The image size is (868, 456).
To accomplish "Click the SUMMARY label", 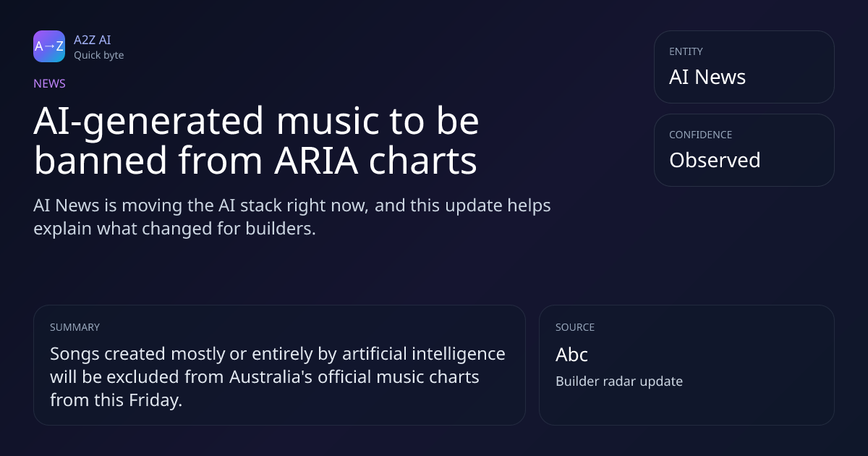I will click(x=75, y=327).
